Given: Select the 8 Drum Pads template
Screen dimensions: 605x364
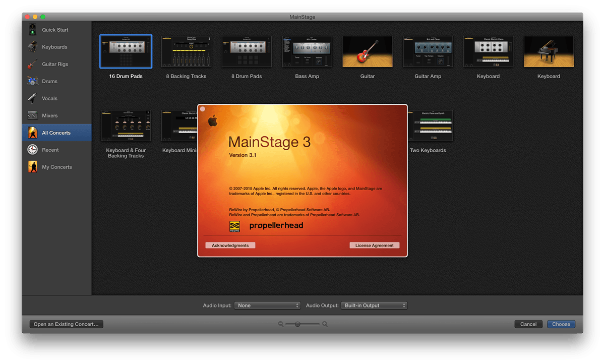Looking at the screenshot, I should tap(247, 51).
